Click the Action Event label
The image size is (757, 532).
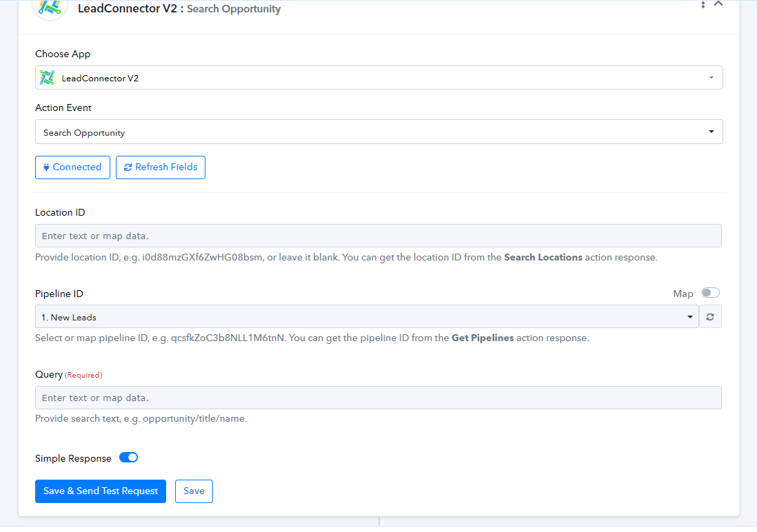(x=63, y=108)
